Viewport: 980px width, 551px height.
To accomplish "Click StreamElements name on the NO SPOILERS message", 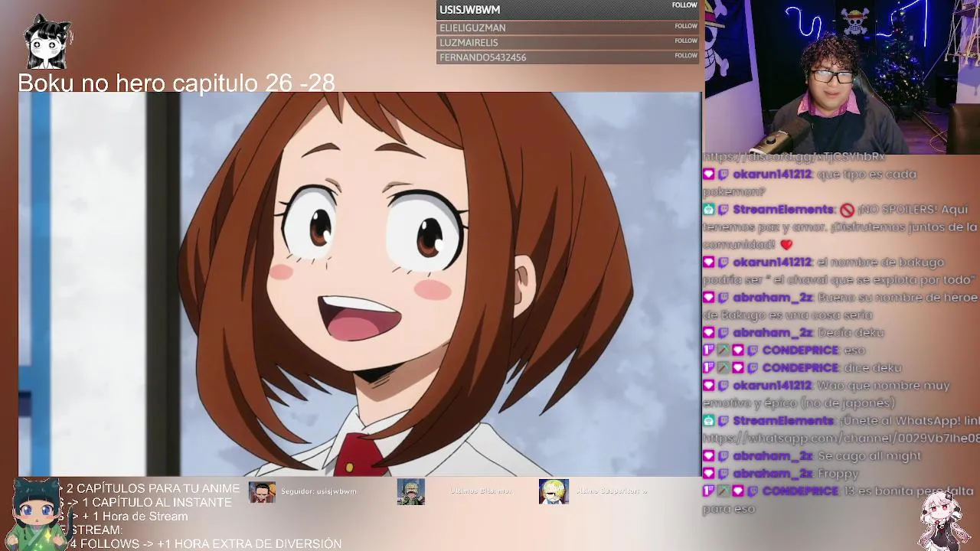I will pos(782,210).
